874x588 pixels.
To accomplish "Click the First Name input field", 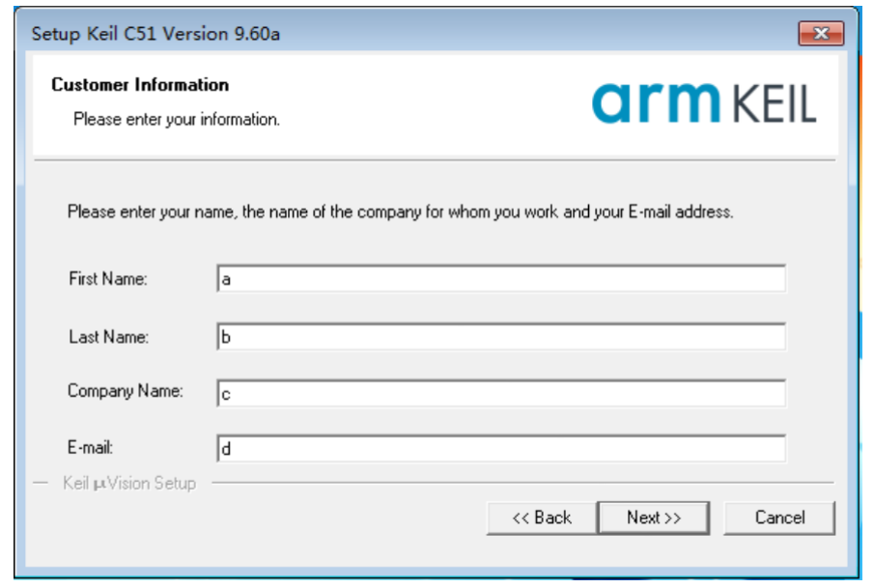I will (501, 278).
